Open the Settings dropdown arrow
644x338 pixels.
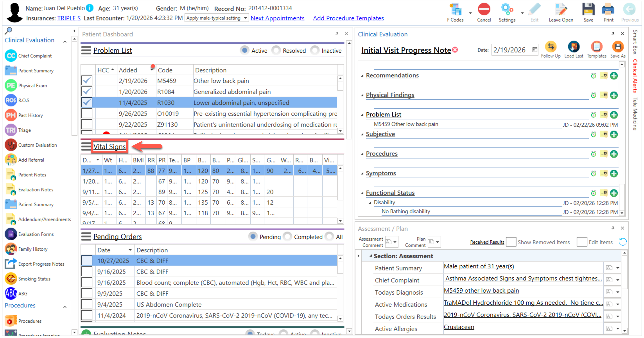click(x=522, y=13)
